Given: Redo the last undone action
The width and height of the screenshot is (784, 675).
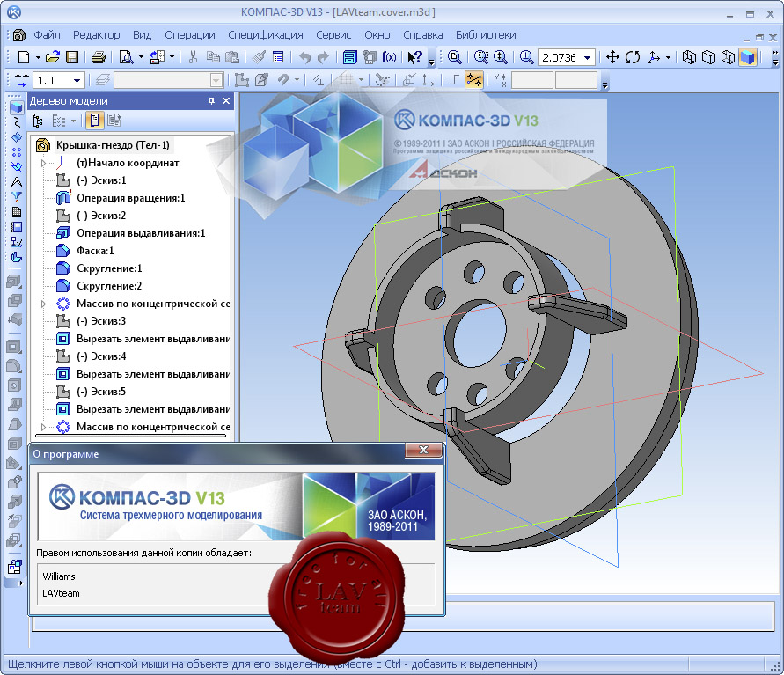Looking at the screenshot, I should pos(324,57).
